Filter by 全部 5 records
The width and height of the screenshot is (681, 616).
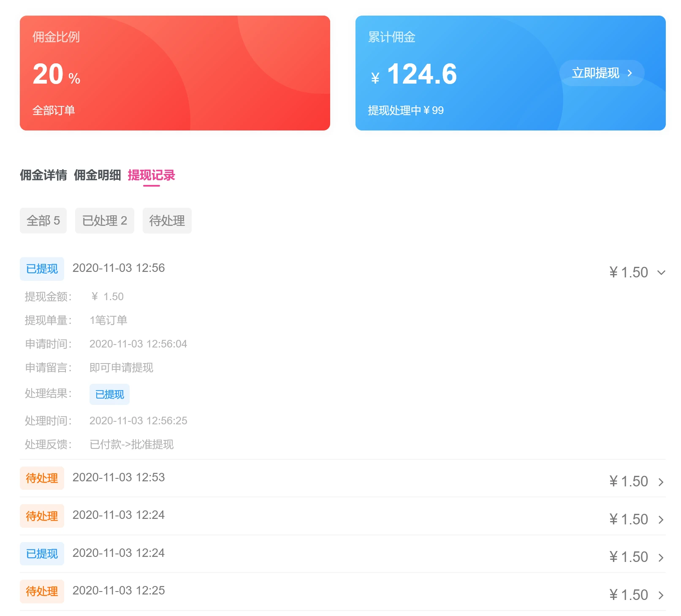click(x=43, y=220)
